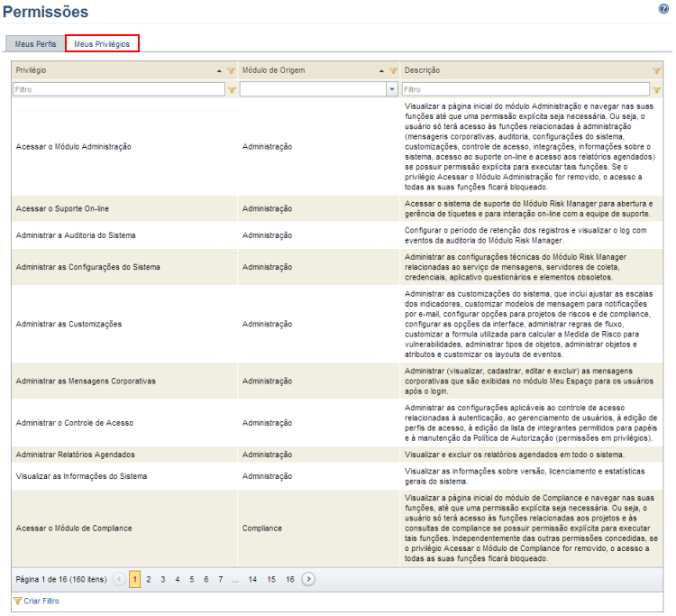
Task: Click the filter icon in Módulo de Origem header
Action: click(x=393, y=70)
